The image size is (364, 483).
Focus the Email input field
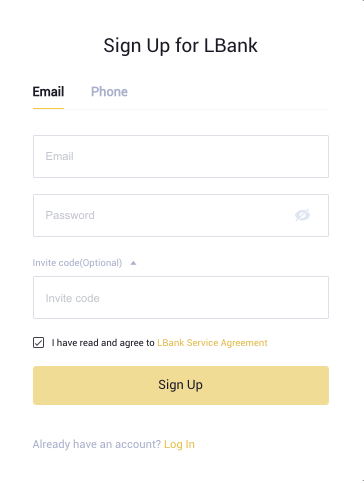(181, 156)
